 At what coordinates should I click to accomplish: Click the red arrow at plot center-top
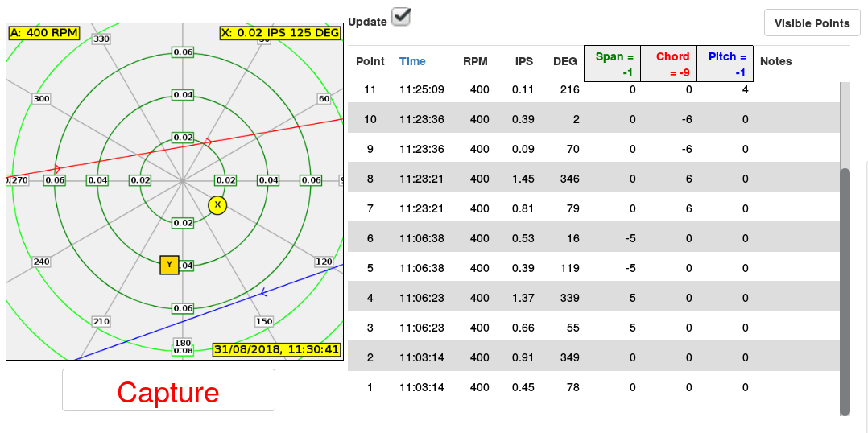coord(209,142)
